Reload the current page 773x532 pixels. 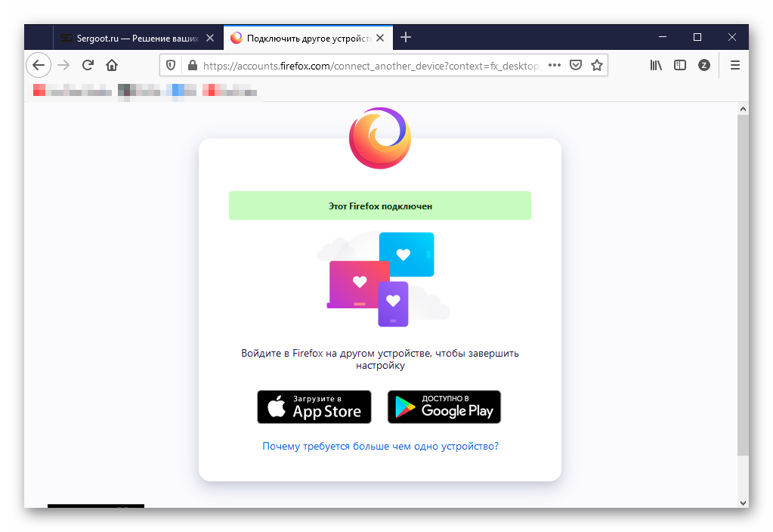pyautogui.click(x=88, y=65)
